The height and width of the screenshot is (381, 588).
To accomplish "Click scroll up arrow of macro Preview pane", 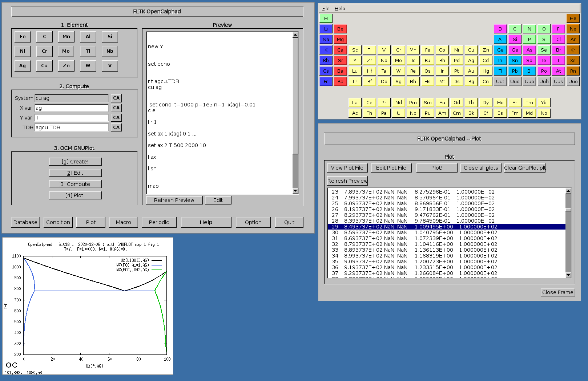I will click(x=295, y=35).
